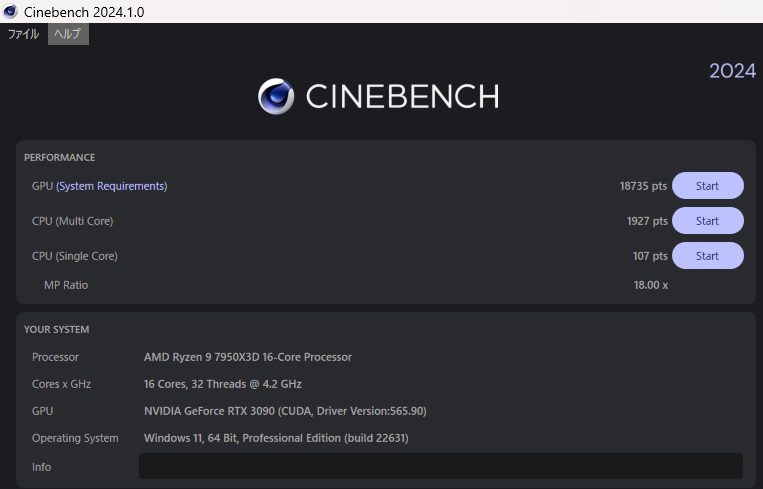The height and width of the screenshot is (489, 763).
Task: Click the Windows 11 operating system text
Action: [x=276, y=438]
